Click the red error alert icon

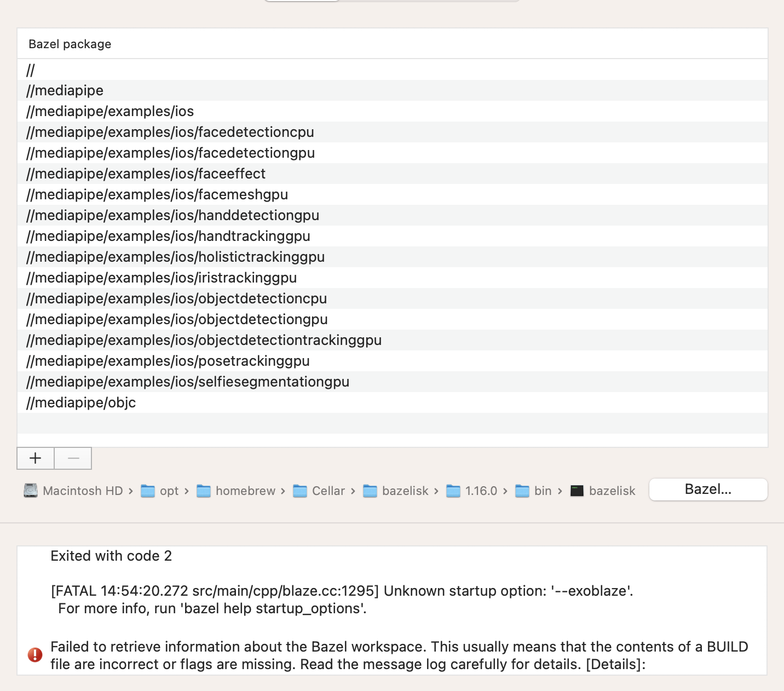[x=35, y=655]
